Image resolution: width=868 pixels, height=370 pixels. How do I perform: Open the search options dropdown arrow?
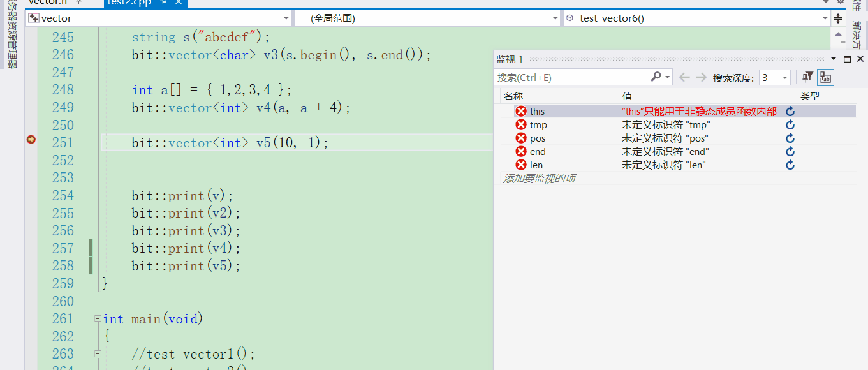[x=667, y=78]
